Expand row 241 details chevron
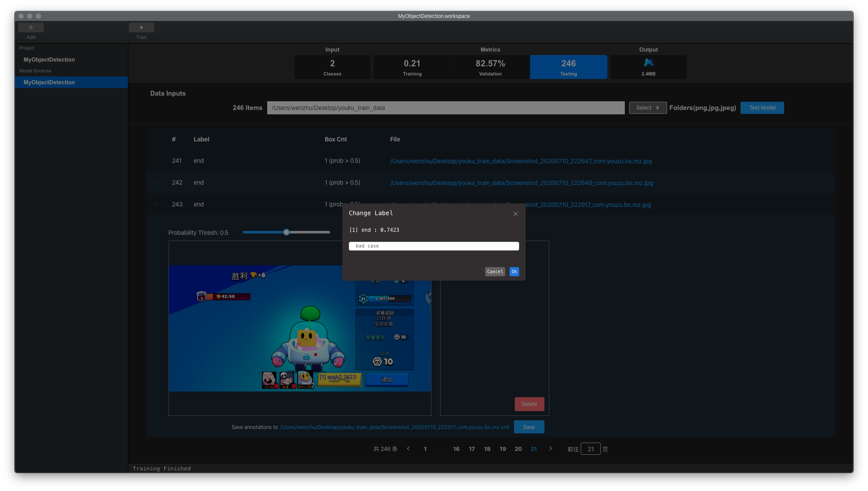This screenshot has height=491, width=868. (157, 161)
